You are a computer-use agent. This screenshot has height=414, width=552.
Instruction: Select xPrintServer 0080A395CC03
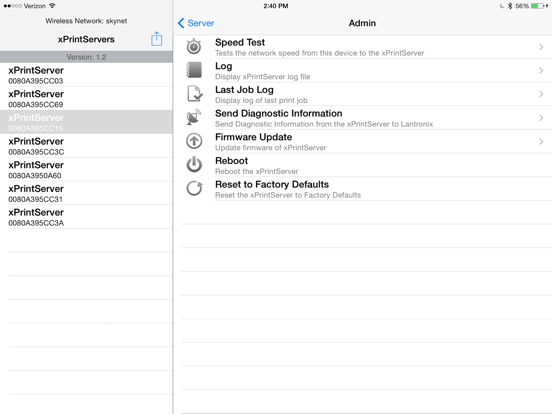pyautogui.click(x=86, y=75)
